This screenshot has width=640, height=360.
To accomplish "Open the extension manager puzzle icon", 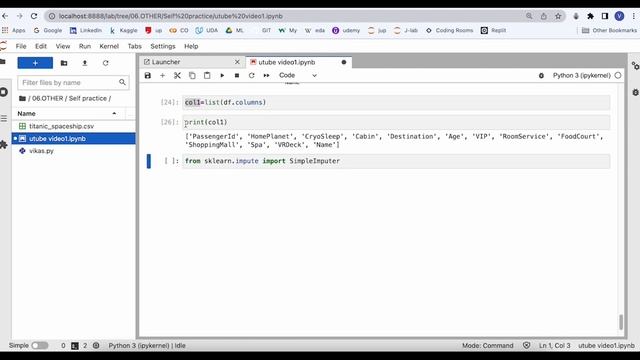I will point(4,144).
